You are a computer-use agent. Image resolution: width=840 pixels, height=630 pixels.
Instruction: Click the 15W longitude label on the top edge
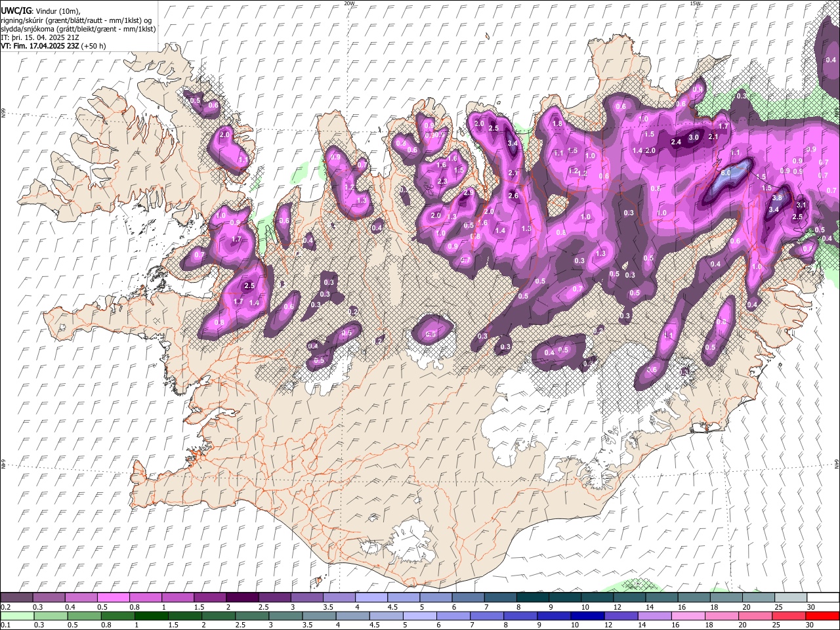pos(694,3)
